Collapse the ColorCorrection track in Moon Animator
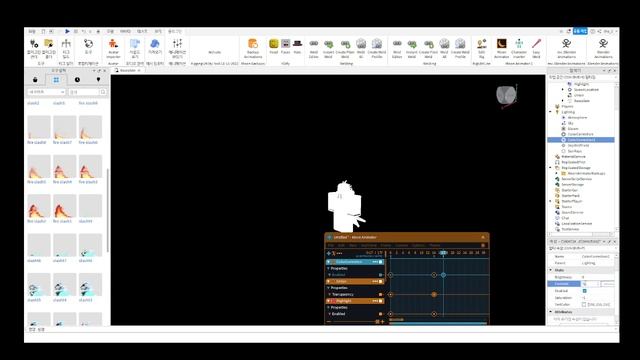 (x=329, y=262)
